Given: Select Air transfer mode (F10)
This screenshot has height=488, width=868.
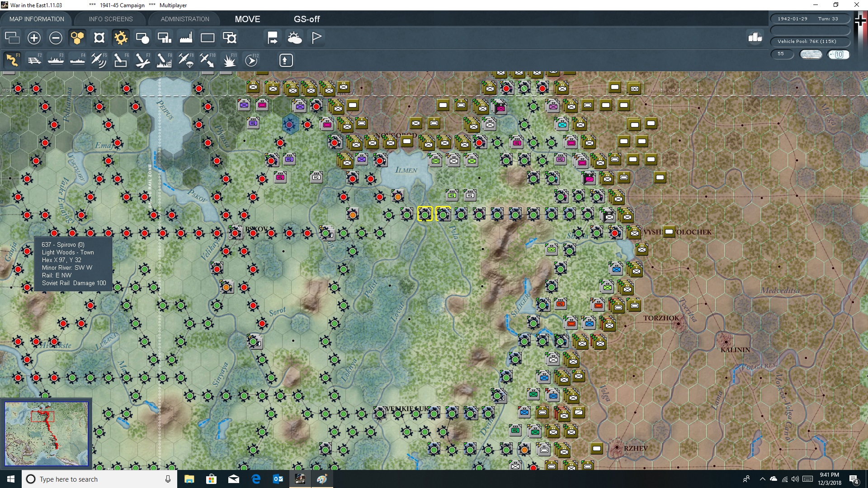Looking at the screenshot, I should tap(208, 60).
